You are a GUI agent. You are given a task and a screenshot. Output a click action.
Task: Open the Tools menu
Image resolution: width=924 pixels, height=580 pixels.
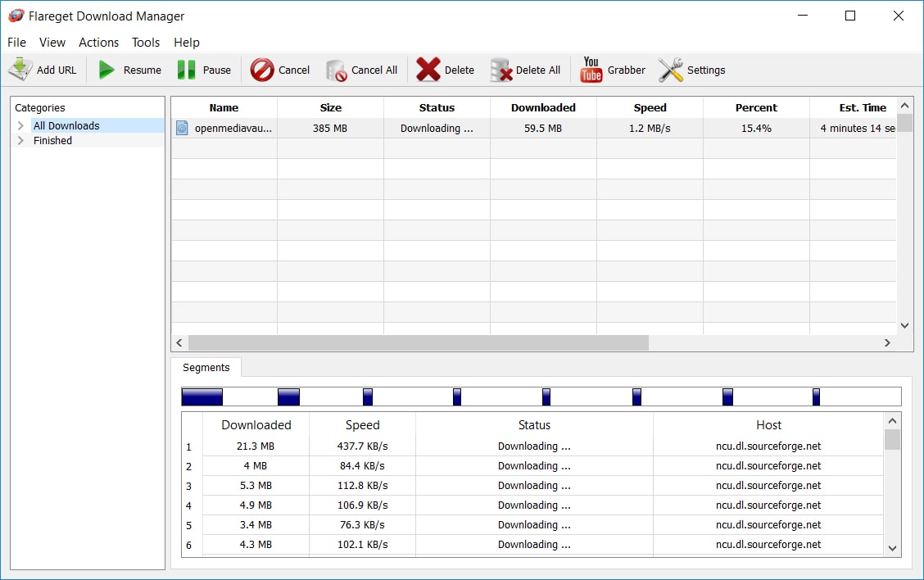click(x=146, y=43)
